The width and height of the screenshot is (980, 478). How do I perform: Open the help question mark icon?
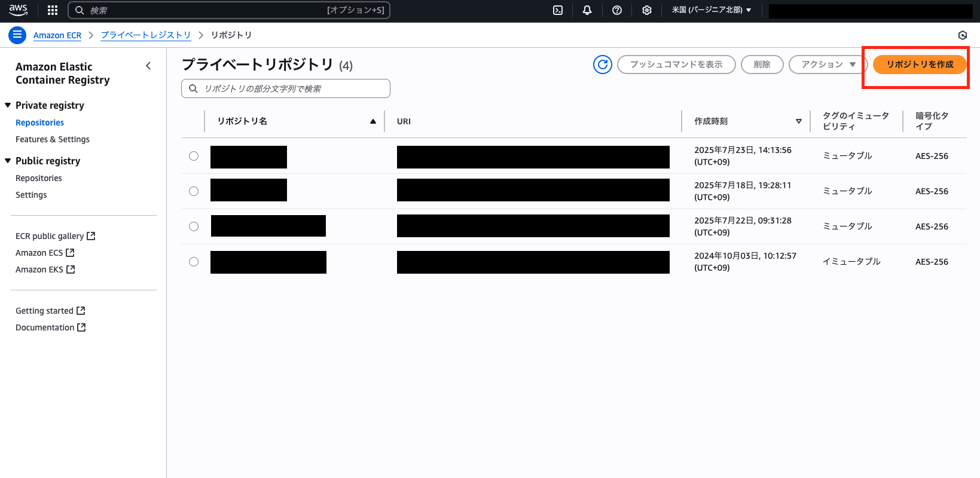[x=617, y=10]
